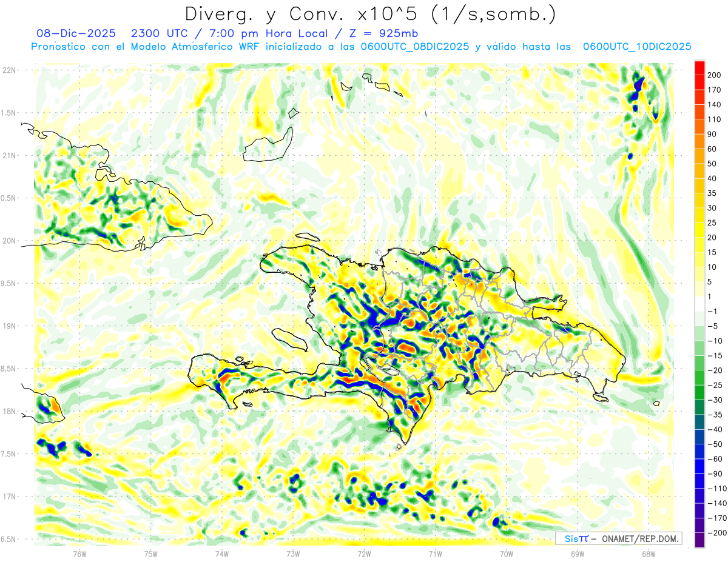Viewport: 728px width, 562px height.
Task: Click the '0.5N' latitude label
Action: coord(8,198)
